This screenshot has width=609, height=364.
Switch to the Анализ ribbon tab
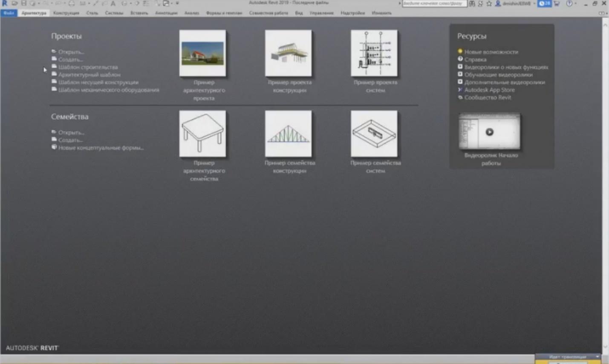coord(192,13)
